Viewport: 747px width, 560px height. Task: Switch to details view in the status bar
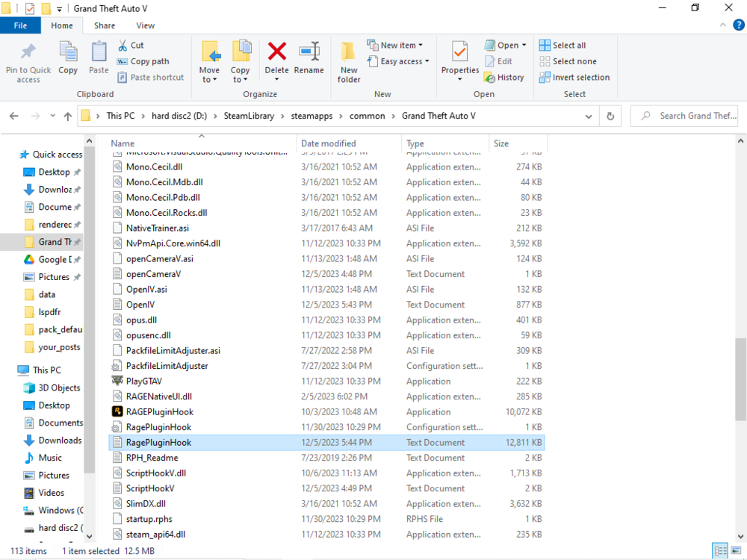coord(720,550)
